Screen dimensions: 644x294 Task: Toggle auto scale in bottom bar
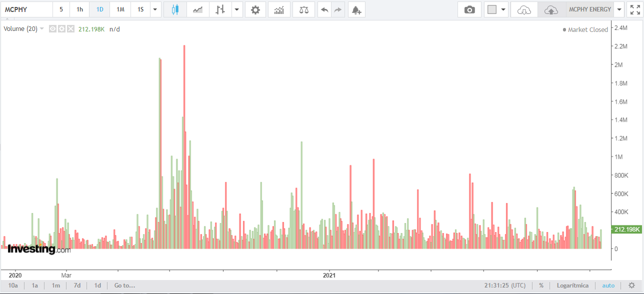coord(608,286)
